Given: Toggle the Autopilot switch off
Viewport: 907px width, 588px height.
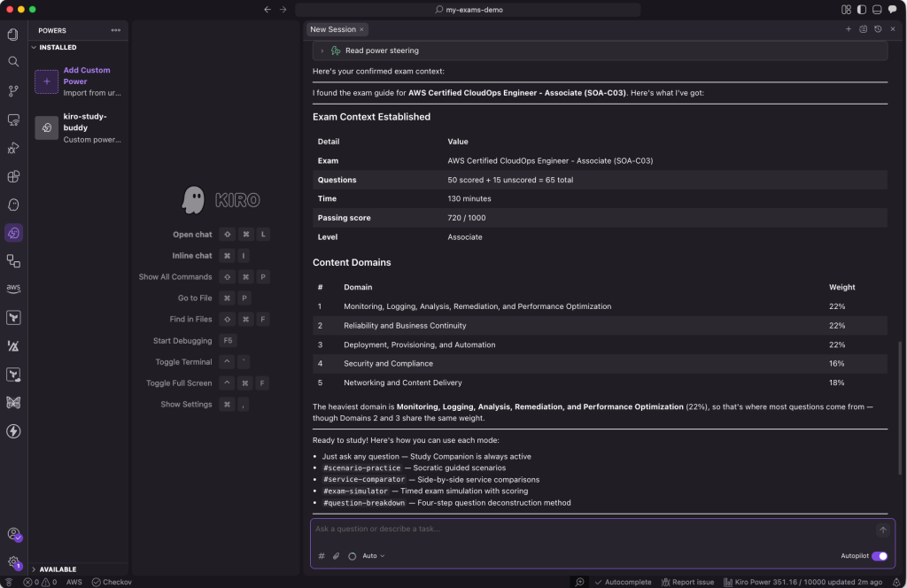Looking at the screenshot, I should [x=880, y=555].
